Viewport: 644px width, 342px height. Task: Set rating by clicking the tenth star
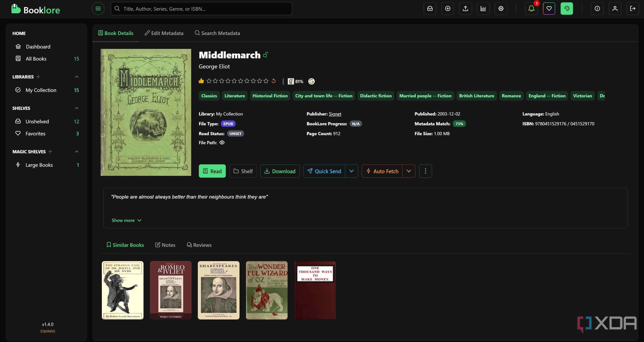tap(266, 81)
